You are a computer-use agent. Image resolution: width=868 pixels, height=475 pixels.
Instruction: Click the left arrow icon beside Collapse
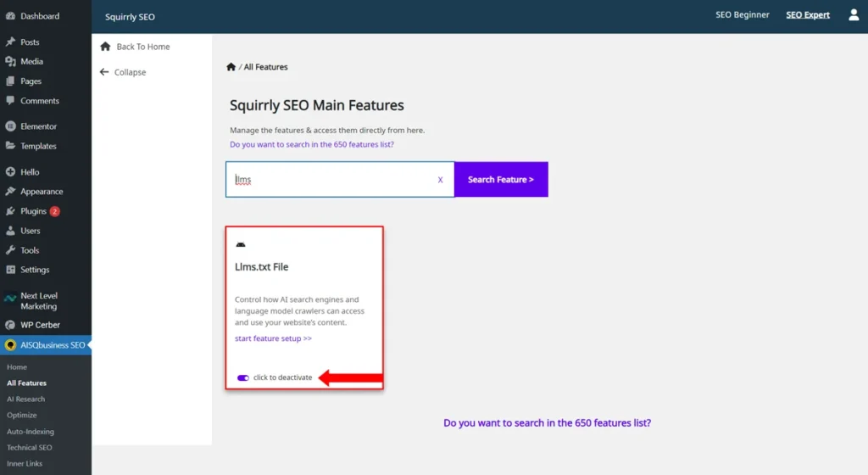click(x=104, y=72)
